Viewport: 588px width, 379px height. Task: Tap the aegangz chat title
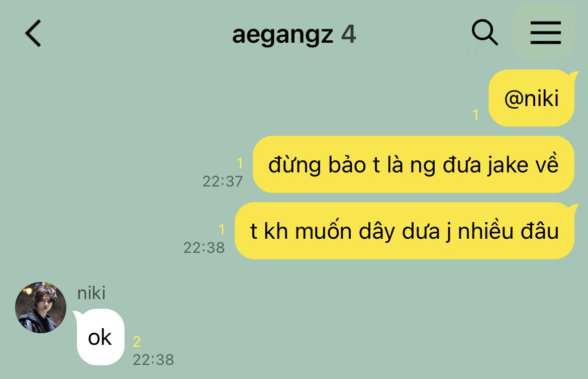click(x=282, y=35)
